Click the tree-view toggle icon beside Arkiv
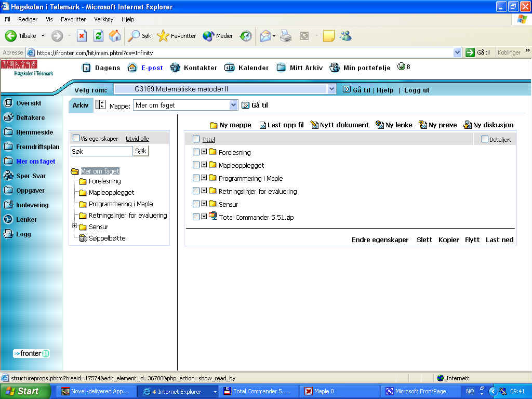Screen dimensions: 532x399 100,104
